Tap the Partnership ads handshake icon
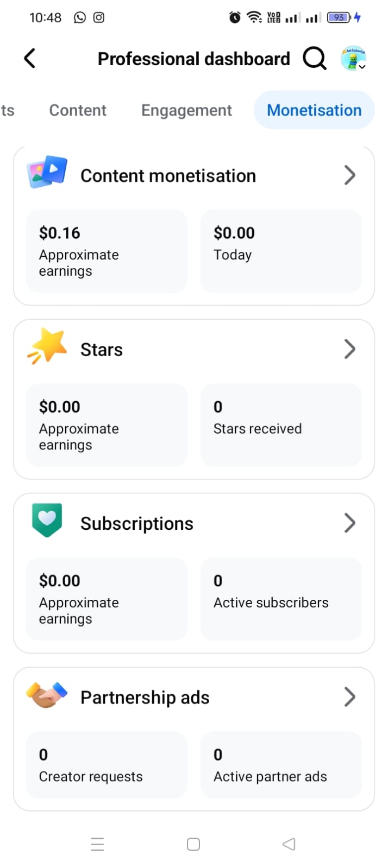 click(47, 695)
